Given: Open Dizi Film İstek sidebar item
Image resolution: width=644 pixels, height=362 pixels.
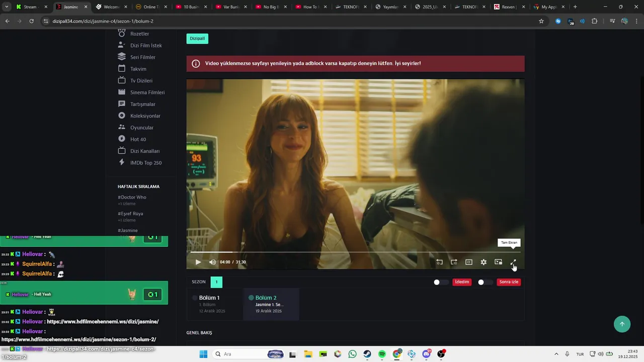Looking at the screenshot, I should click(x=146, y=45).
